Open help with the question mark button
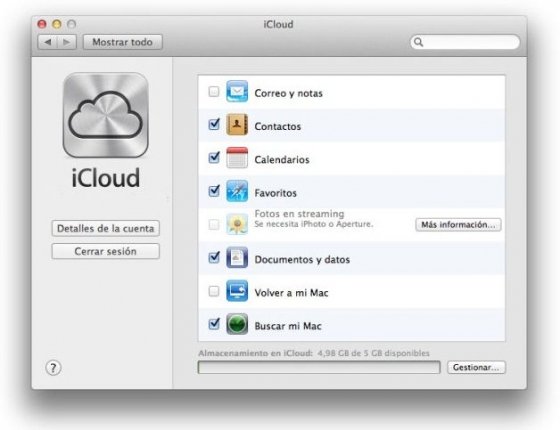This screenshot has width=560, height=430. pyautogui.click(x=53, y=368)
